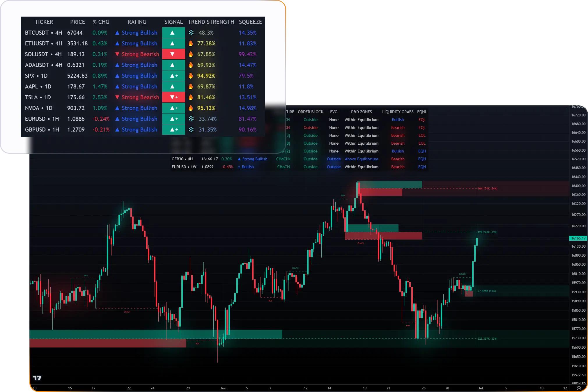The image size is (588, 392).
Task: Select the TREND STRENGTH column header
Action: [211, 22]
